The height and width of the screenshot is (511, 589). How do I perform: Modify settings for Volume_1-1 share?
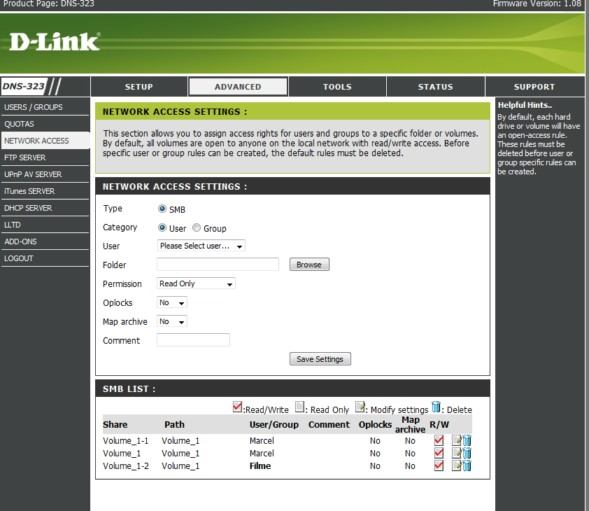coord(456,440)
